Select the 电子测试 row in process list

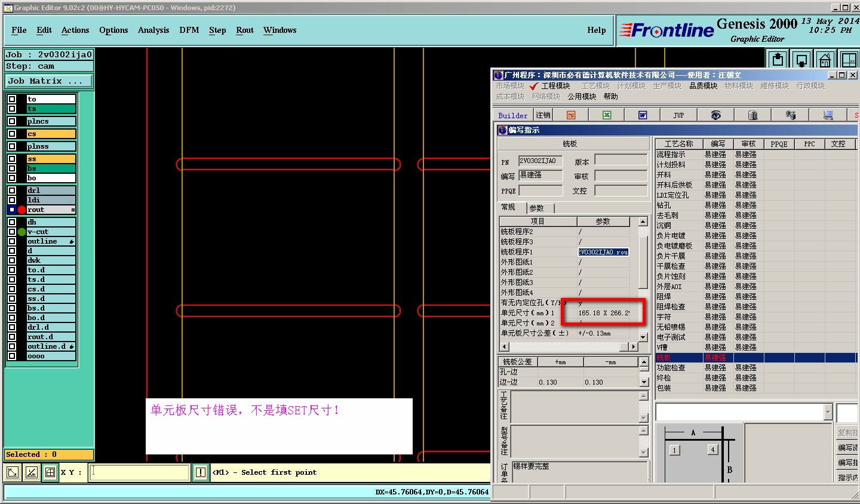(x=755, y=337)
